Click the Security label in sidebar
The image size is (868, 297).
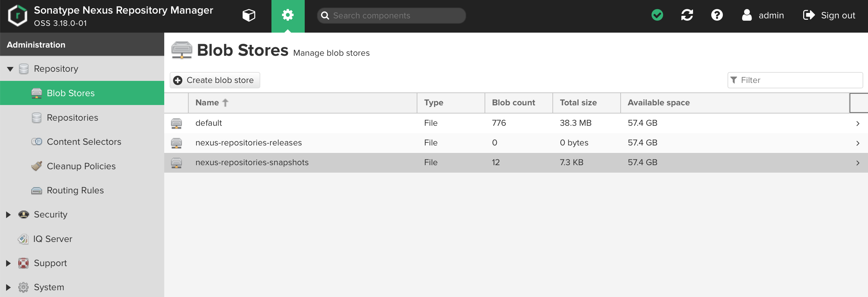pyautogui.click(x=51, y=214)
